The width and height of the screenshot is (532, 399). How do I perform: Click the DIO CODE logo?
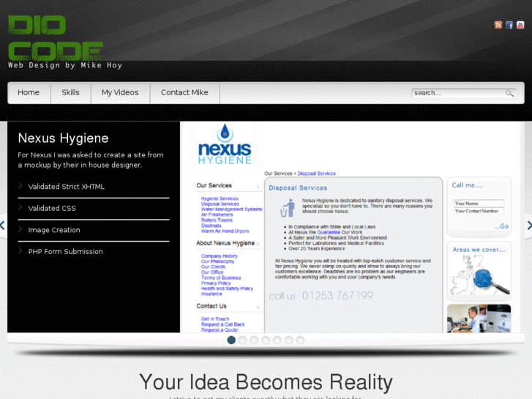coord(56,38)
